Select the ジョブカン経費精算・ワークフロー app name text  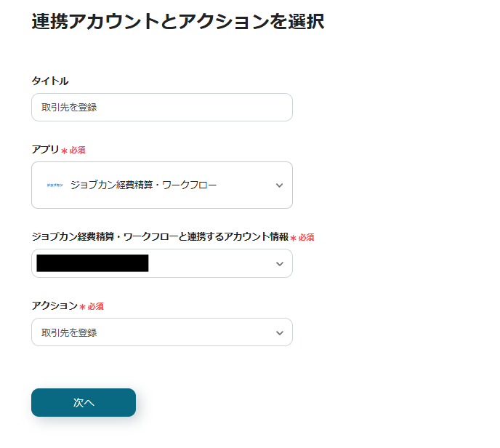(143, 185)
